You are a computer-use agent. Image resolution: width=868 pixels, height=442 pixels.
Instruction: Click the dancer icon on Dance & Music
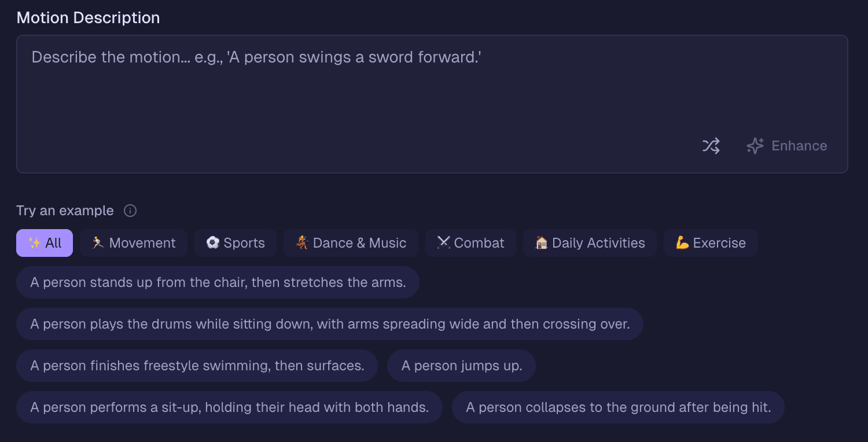[x=303, y=242]
